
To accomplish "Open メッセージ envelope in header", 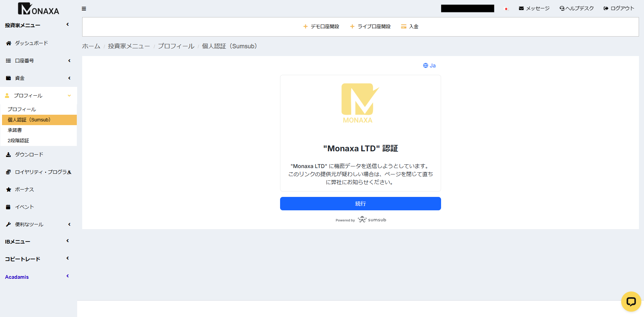I will [x=521, y=8].
